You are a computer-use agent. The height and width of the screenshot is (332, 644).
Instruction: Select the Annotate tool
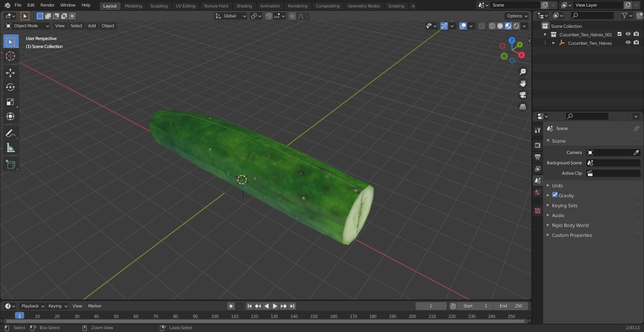pyautogui.click(x=10, y=134)
